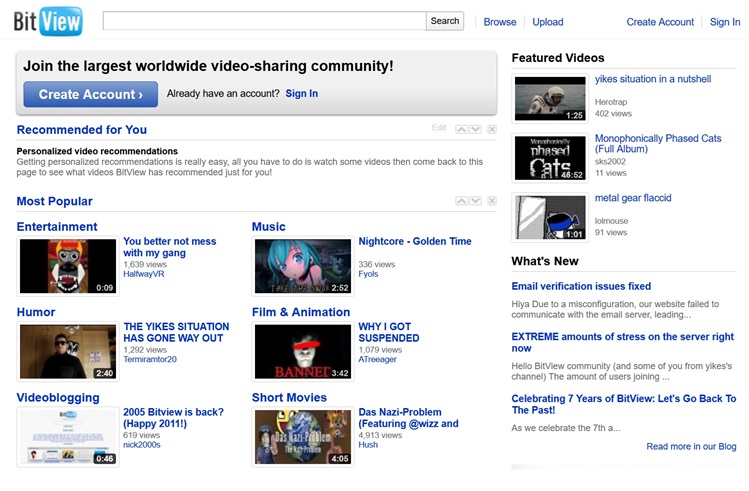
Task: Play the Monophonically Phased Cats thumbnail
Action: [550, 157]
